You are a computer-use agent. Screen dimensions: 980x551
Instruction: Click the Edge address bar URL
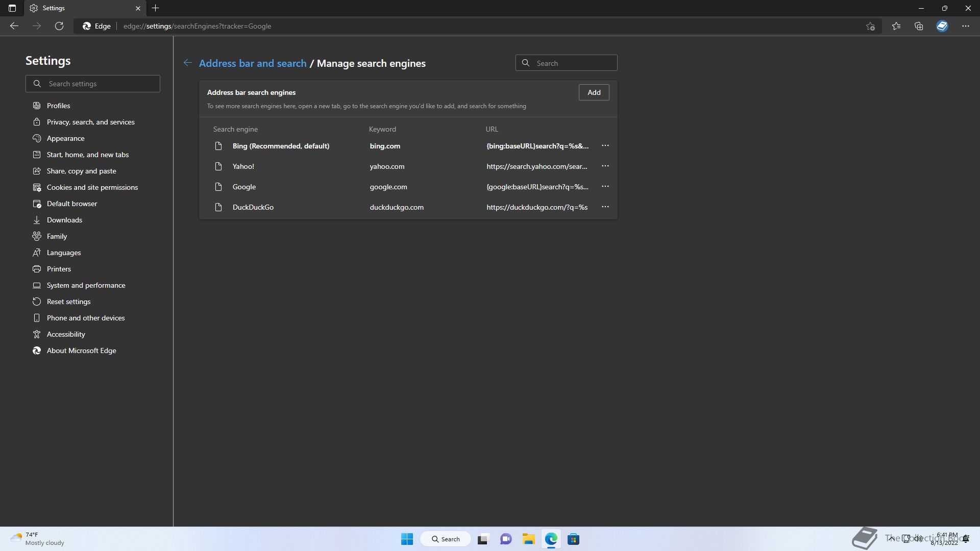tap(197, 26)
